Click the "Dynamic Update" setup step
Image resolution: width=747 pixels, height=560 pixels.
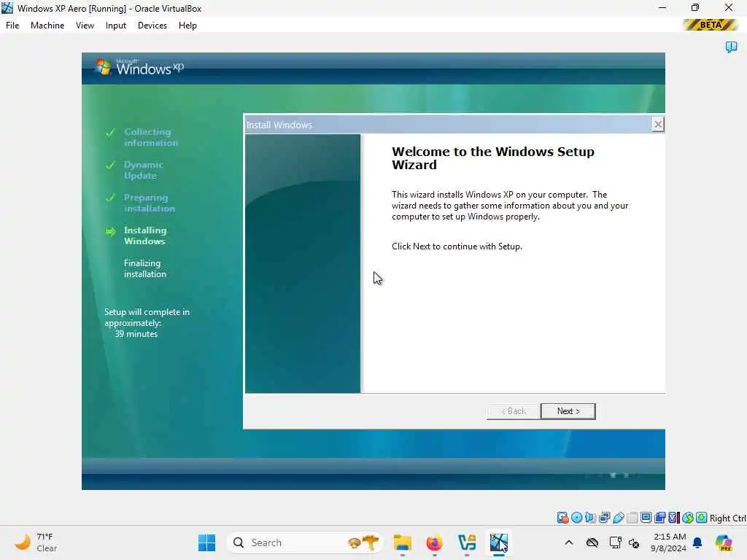144,170
